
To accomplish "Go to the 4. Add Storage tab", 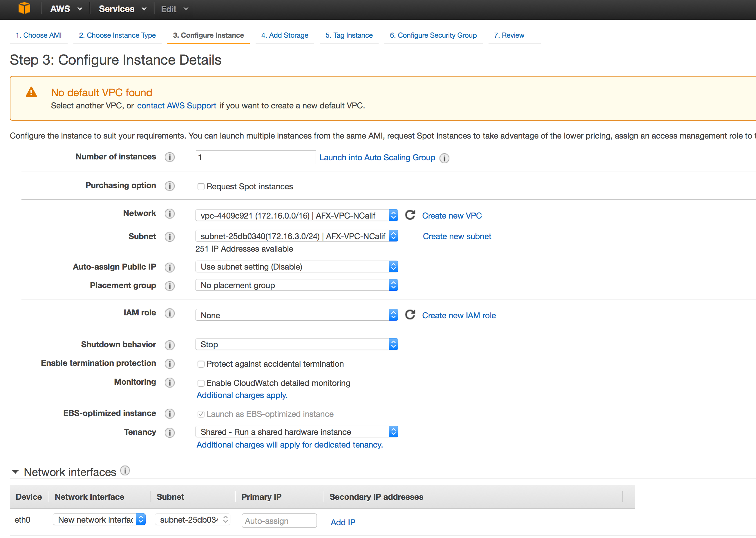I will (285, 35).
